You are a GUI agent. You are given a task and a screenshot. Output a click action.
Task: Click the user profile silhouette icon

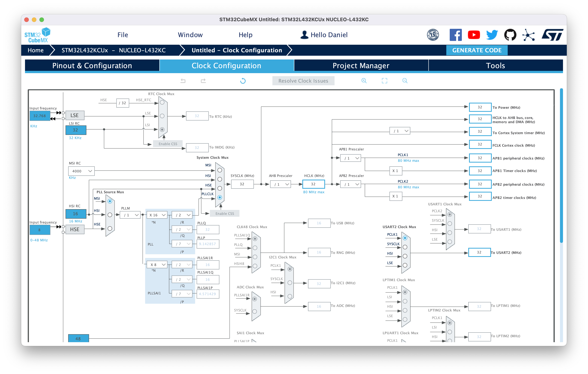click(304, 35)
